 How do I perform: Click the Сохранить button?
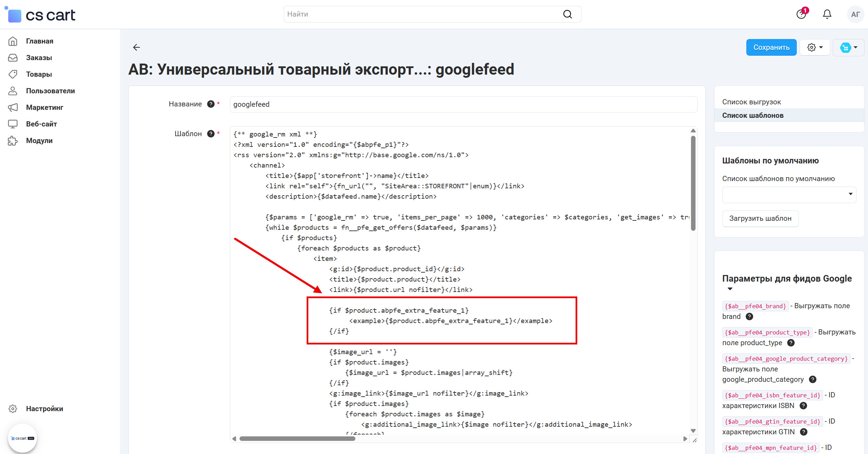(772, 47)
